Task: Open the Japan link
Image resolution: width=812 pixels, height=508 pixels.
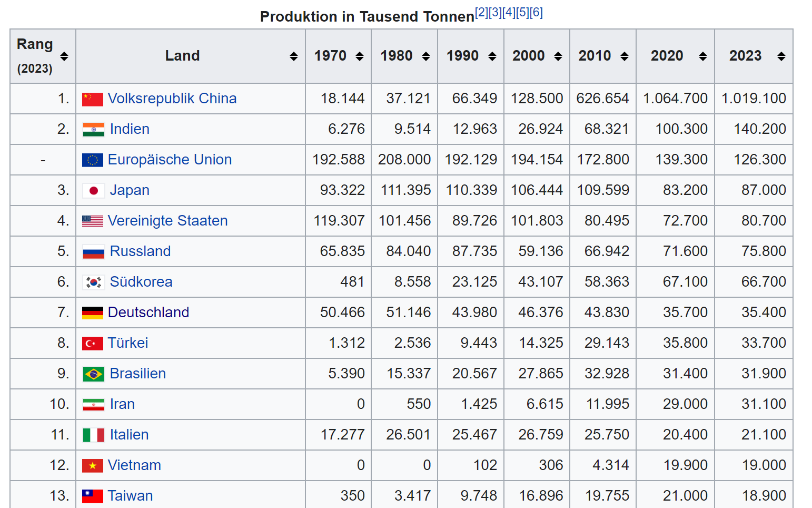Action: [130, 190]
